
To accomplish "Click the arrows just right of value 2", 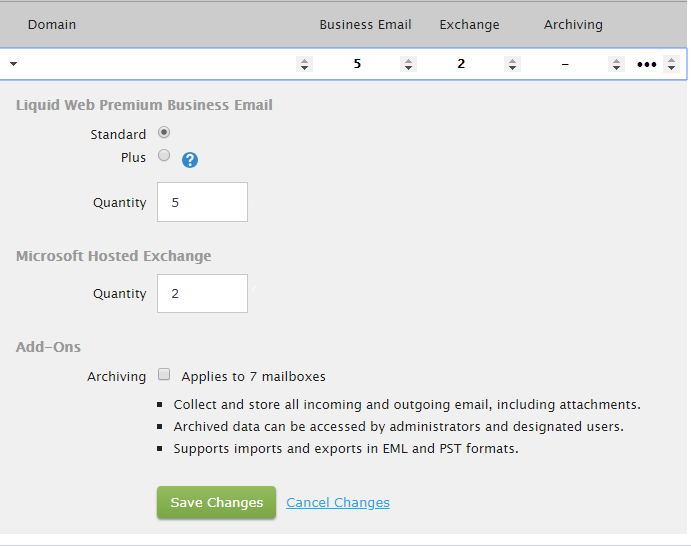I will pyautogui.click(x=513, y=64).
